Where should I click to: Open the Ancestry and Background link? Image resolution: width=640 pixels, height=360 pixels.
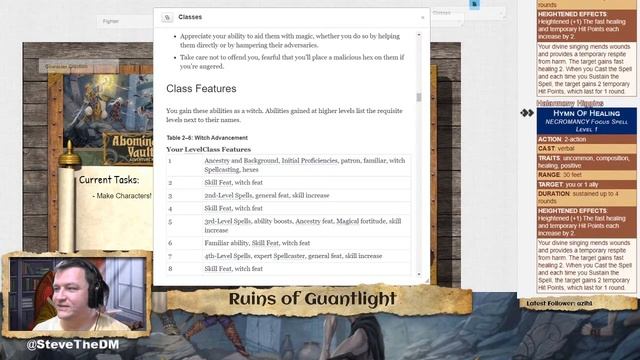241,160
